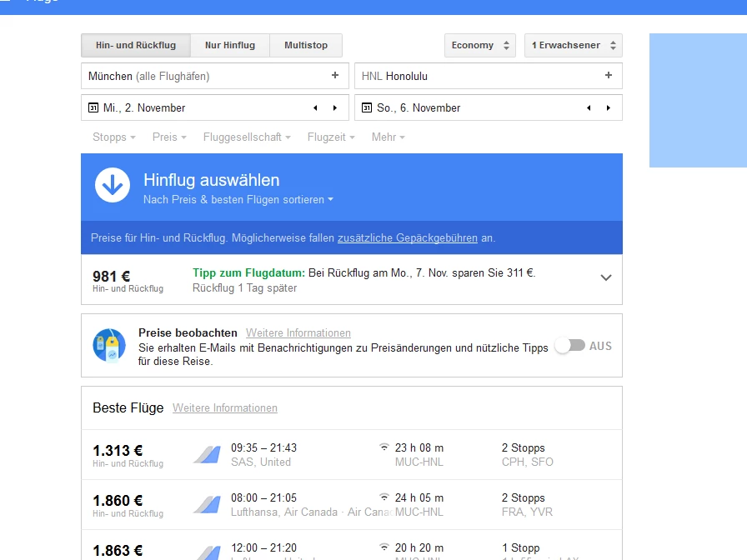Add another origin airport with plus icon
Image resolution: width=747 pixels, height=560 pixels.
click(335, 75)
